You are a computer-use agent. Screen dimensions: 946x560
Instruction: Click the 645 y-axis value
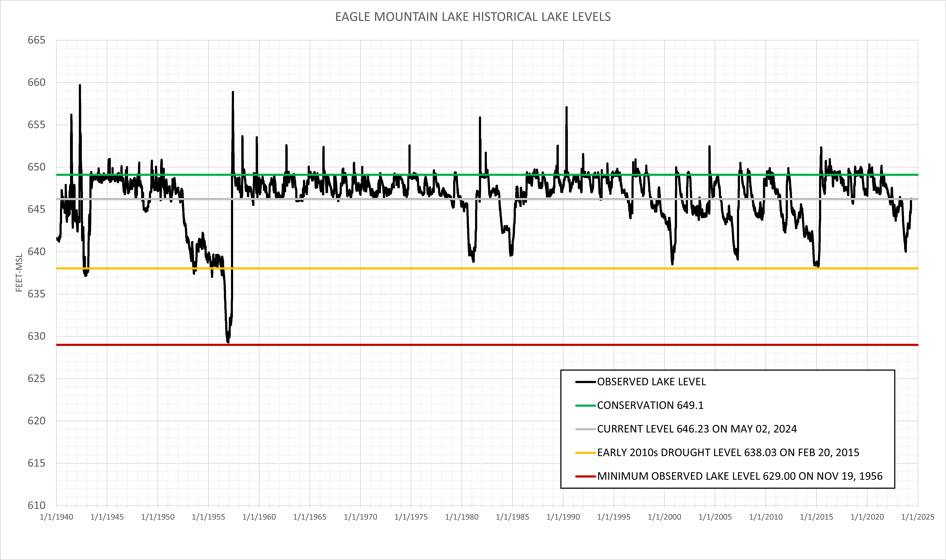click(36, 209)
